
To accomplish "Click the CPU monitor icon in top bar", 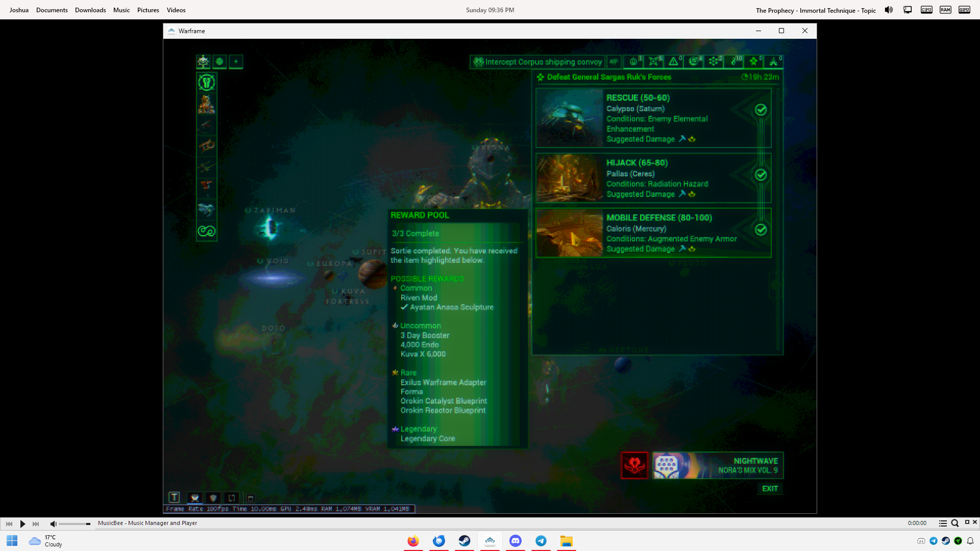I will coord(926,10).
